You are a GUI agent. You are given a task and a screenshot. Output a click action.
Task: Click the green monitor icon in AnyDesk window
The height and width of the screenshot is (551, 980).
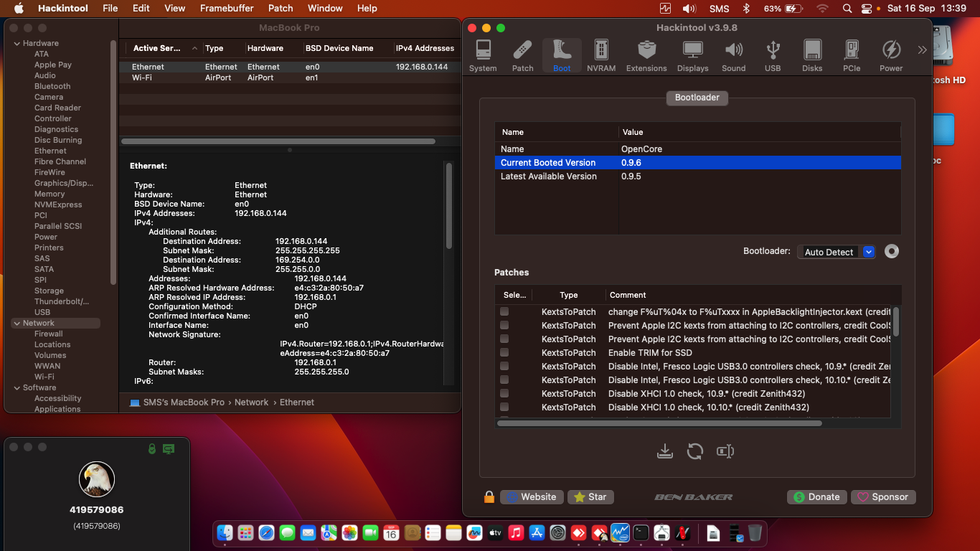pos(169,449)
